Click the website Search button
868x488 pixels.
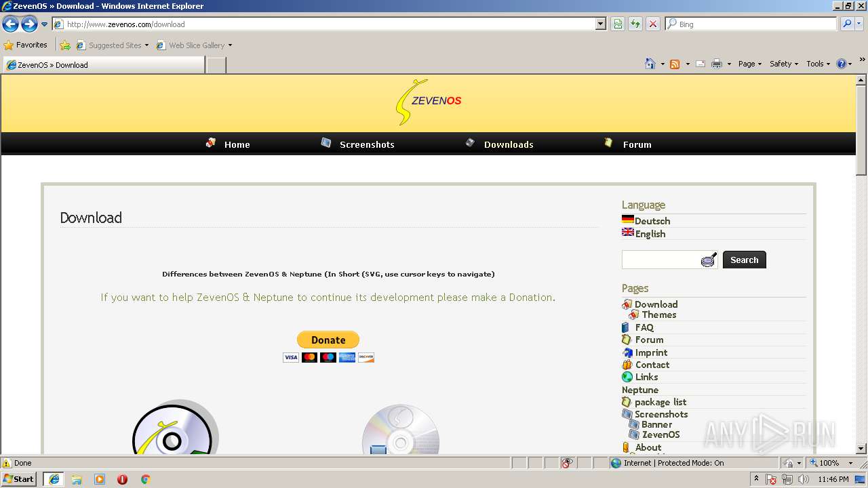coord(745,260)
